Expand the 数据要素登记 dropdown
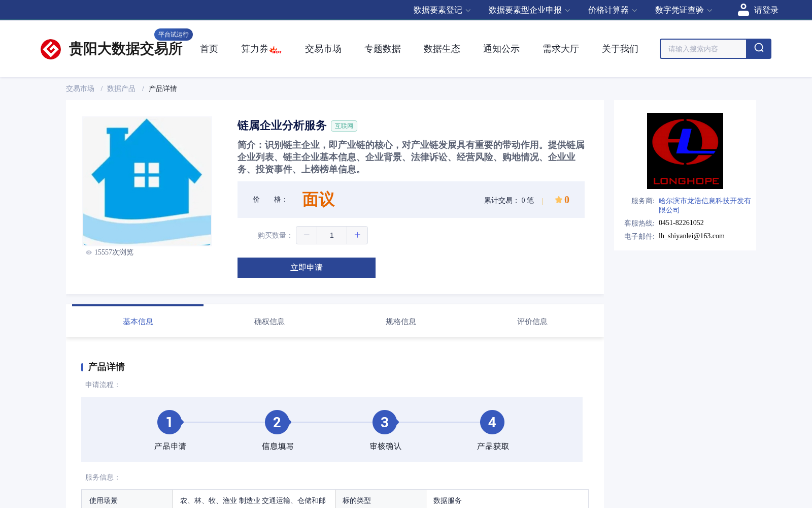Image resolution: width=812 pixels, height=508 pixels. pyautogui.click(x=442, y=10)
